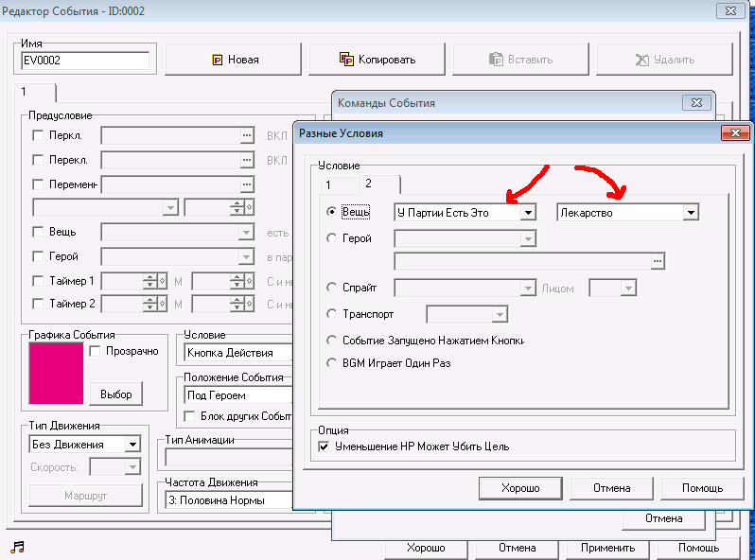Open the Транспорт dropdown

(x=467, y=314)
